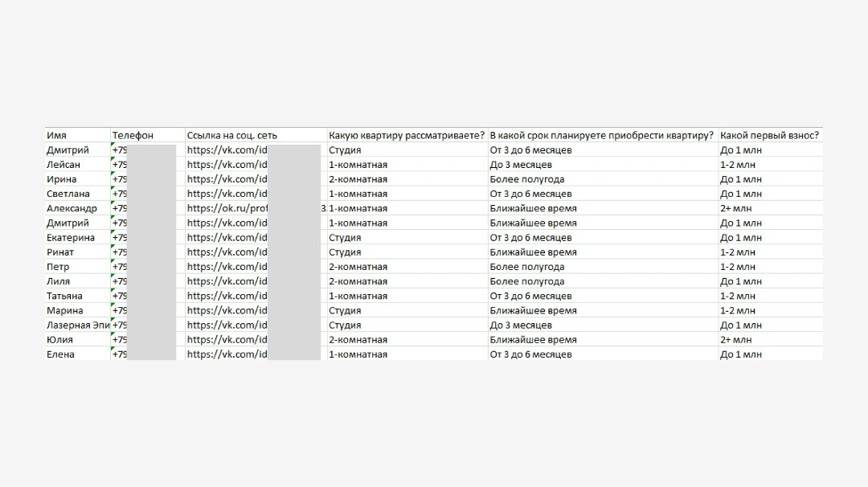Click the name cell "Светлана"
This screenshot has height=487, width=868.
coord(68,194)
